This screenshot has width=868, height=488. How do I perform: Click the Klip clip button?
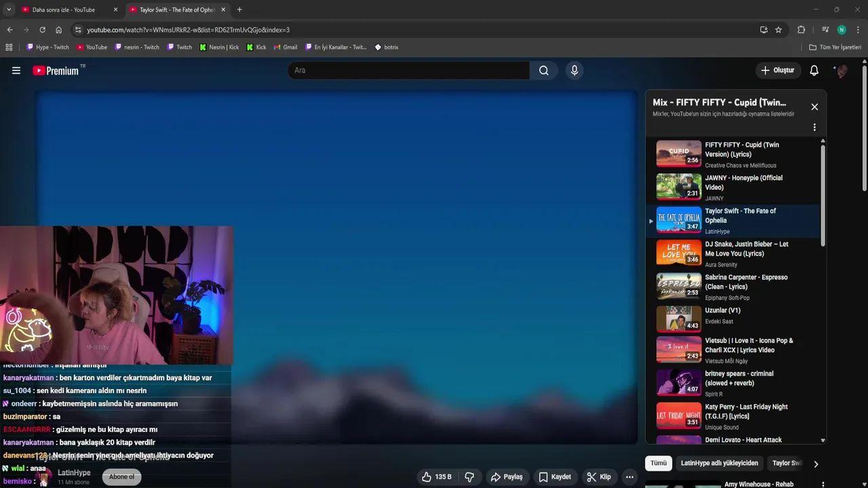point(599,477)
